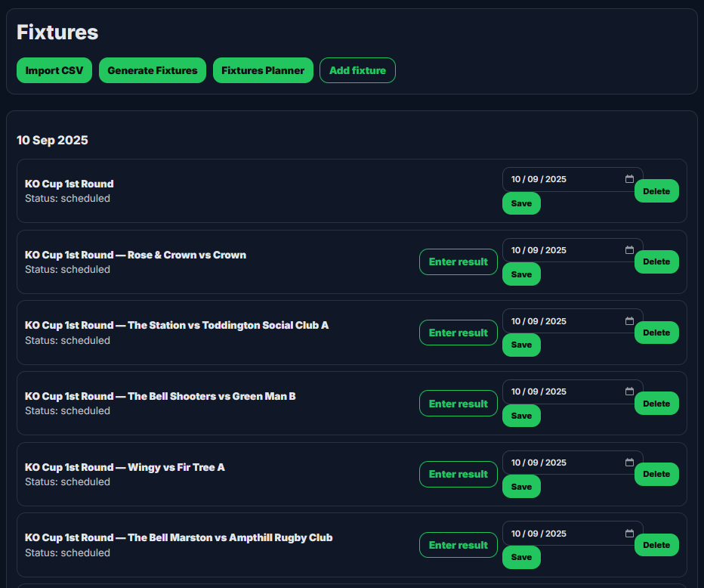704x588 pixels.
Task: Delete Bell Marston vs Ampthill Rugby Club fixture
Action: tap(656, 545)
